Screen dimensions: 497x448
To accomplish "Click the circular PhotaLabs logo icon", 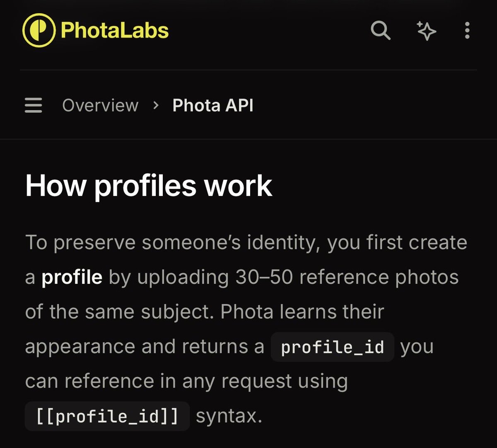I will pyautogui.click(x=39, y=30).
